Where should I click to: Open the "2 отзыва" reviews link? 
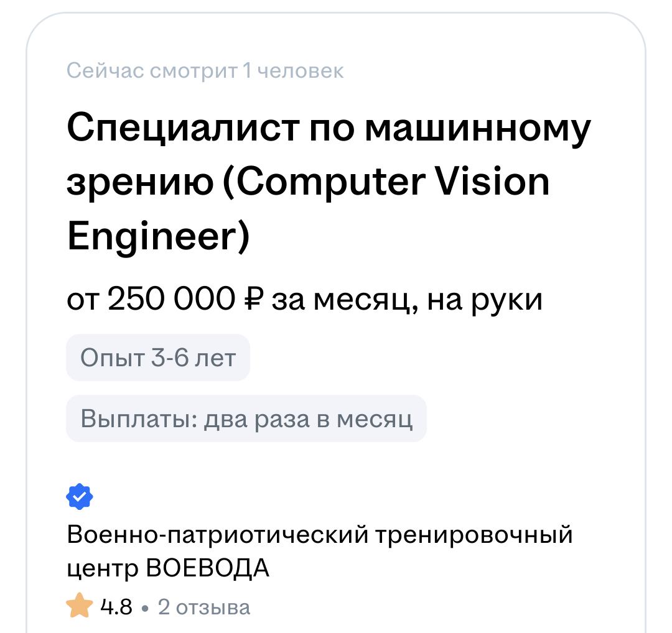(x=204, y=607)
